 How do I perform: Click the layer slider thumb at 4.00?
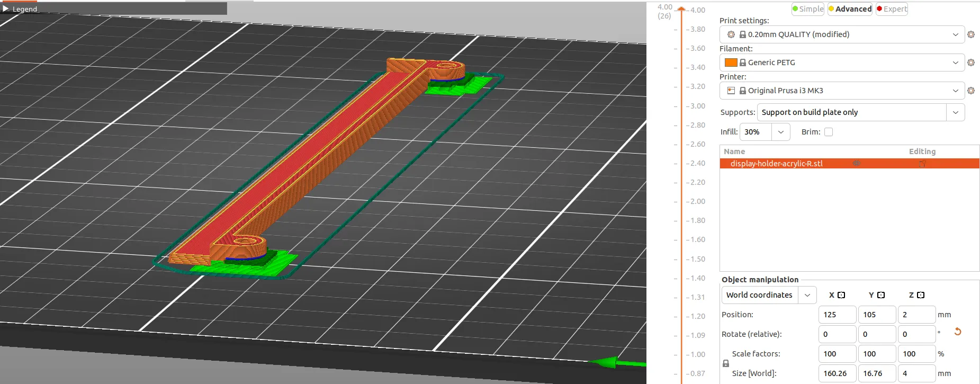pos(681,10)
